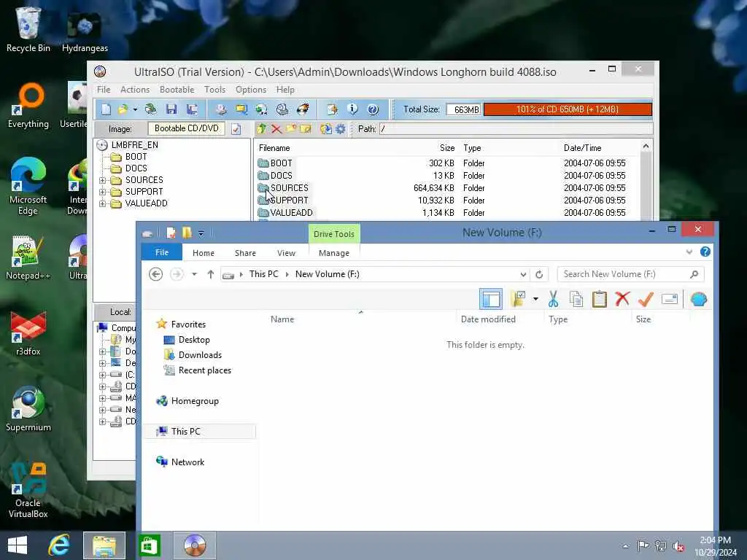Image resolution: width=747 pixels, height=560 pixels.
Task: Click the gear settings icon in UltraISO
Action: [340, 128]
